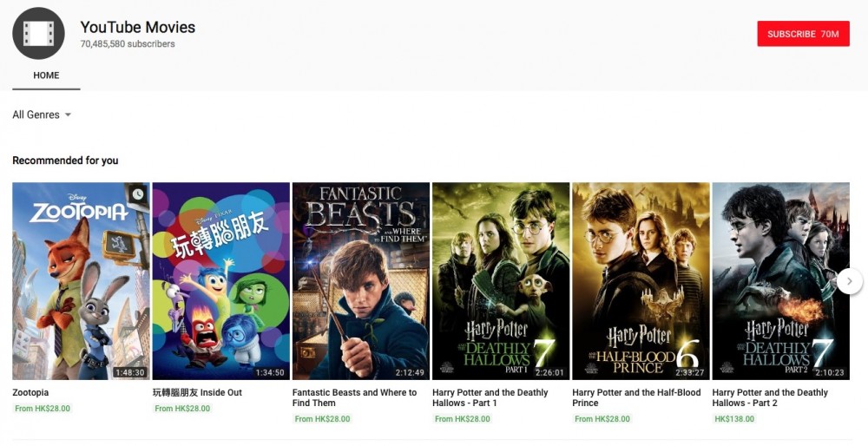
Task: Click the Deathly Hallows Part 1 poster
Action: [x=501, y=280]
